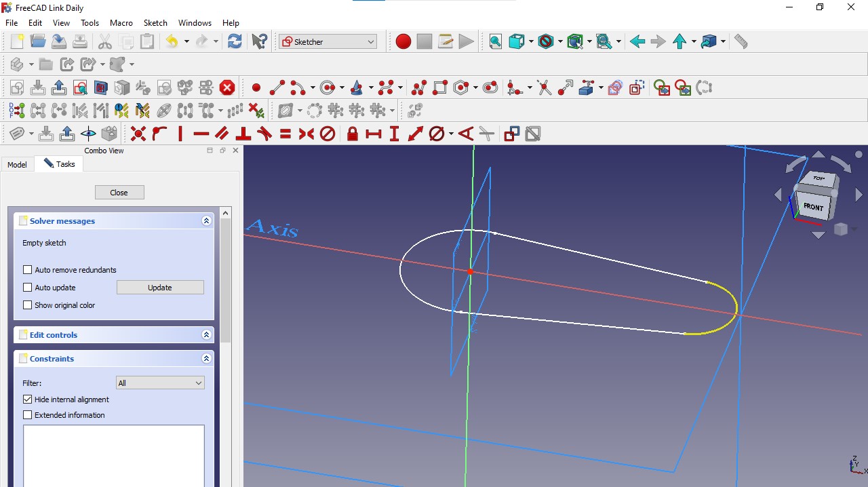Pick the red macro record icon
This screenshot has height=487, width=868.
[x=403, y=41]
